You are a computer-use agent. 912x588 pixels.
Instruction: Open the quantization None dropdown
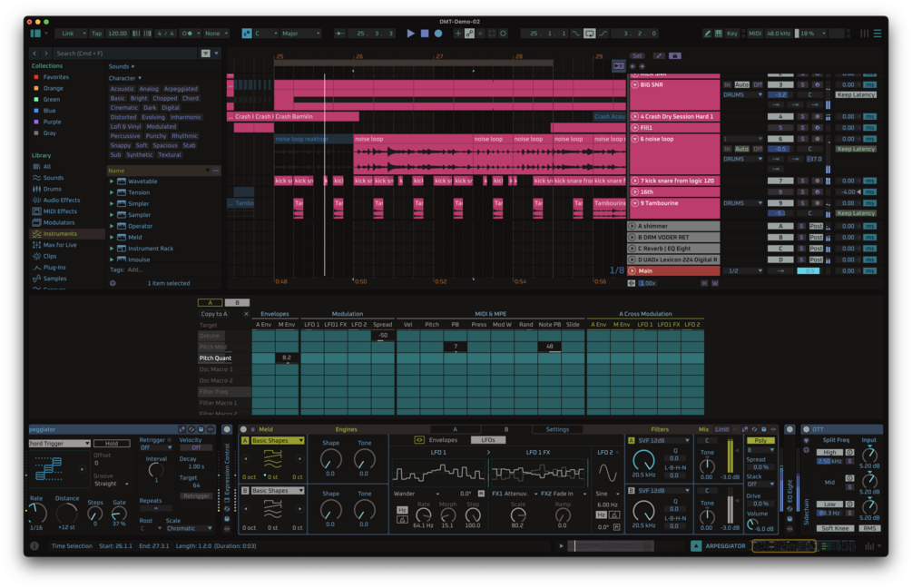(216, 34)
